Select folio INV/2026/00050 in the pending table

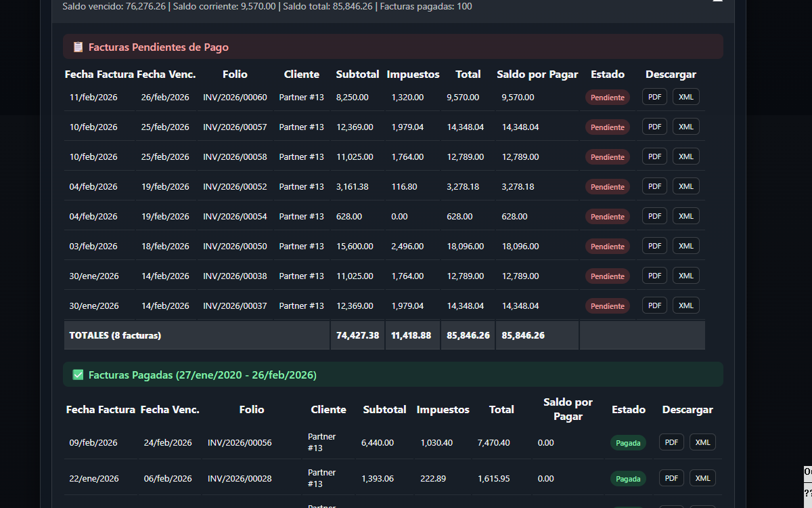235,247
